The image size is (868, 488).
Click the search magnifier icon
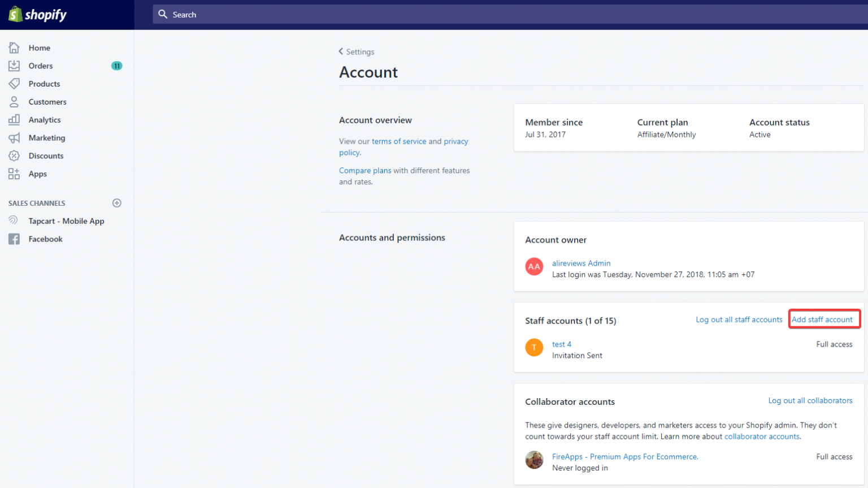(163, 14)
